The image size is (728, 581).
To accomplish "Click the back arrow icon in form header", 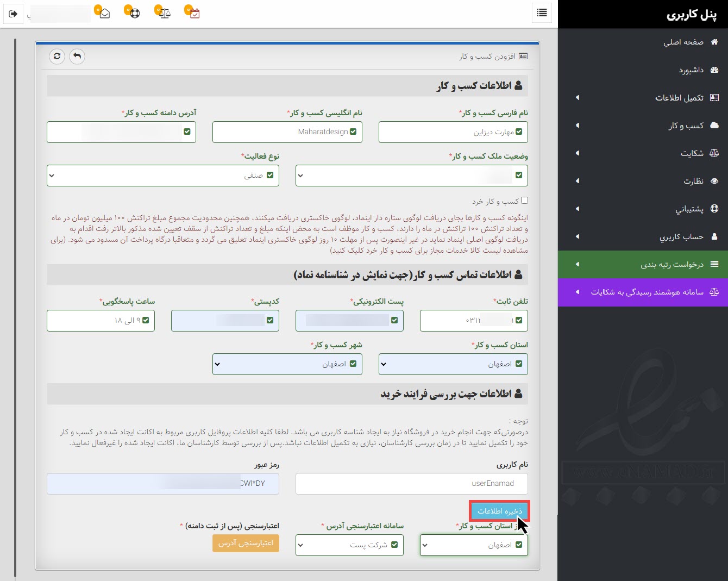I will coord(77,56).
